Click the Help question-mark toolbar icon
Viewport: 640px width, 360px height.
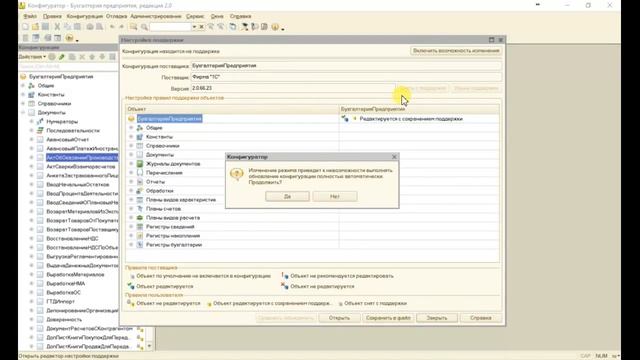pyautogui.click(x=275, y=27)
